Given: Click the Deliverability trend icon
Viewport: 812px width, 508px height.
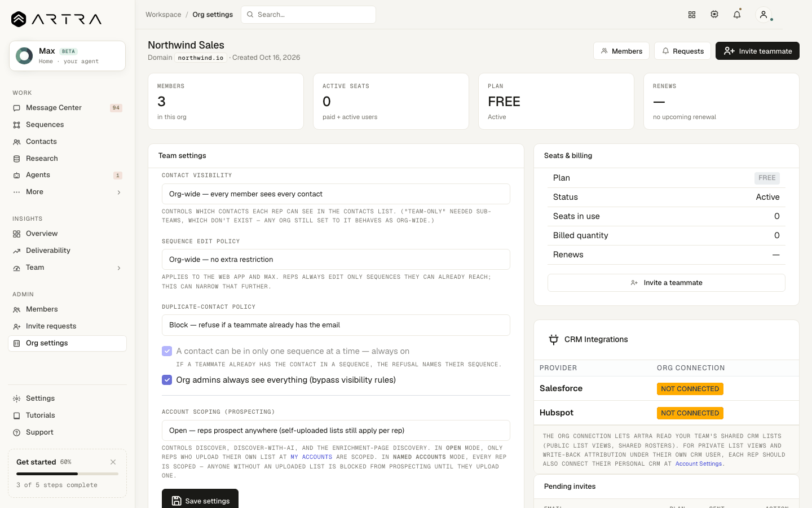Looking at the screenshot, I should [x=17, y=251].
